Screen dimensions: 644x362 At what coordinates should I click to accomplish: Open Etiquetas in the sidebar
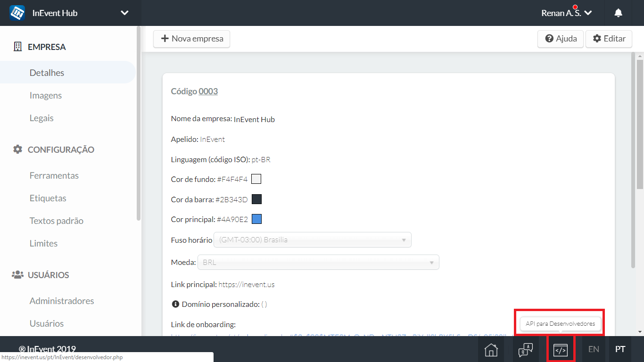(x=48, y=198)
